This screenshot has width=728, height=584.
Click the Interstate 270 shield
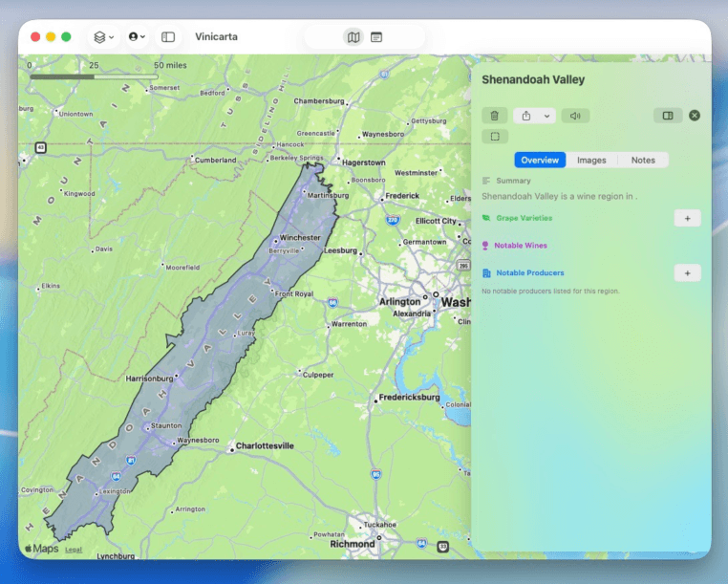(x=393, y=220)
